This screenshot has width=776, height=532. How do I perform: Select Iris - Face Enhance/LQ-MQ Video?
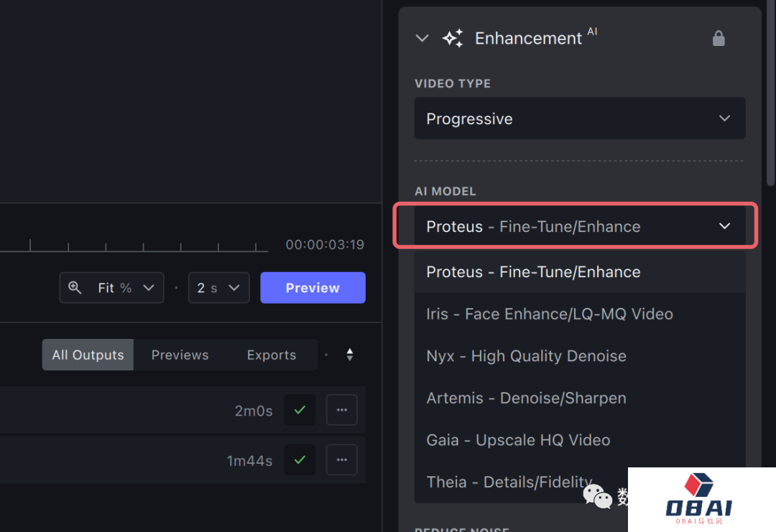click(x=550, y=314)
